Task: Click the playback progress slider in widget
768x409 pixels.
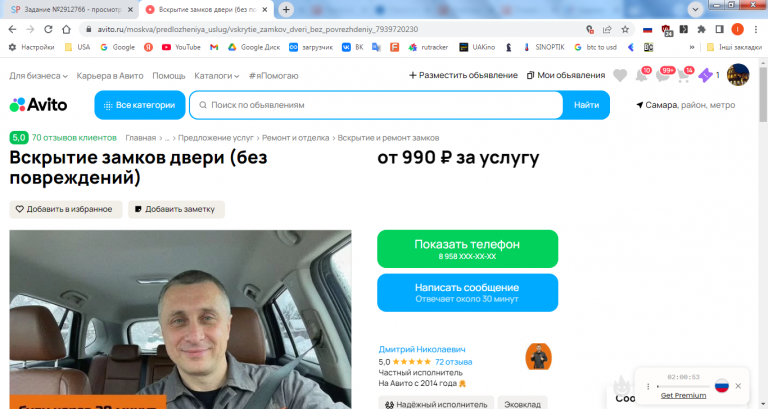Action: click(683, 386)
